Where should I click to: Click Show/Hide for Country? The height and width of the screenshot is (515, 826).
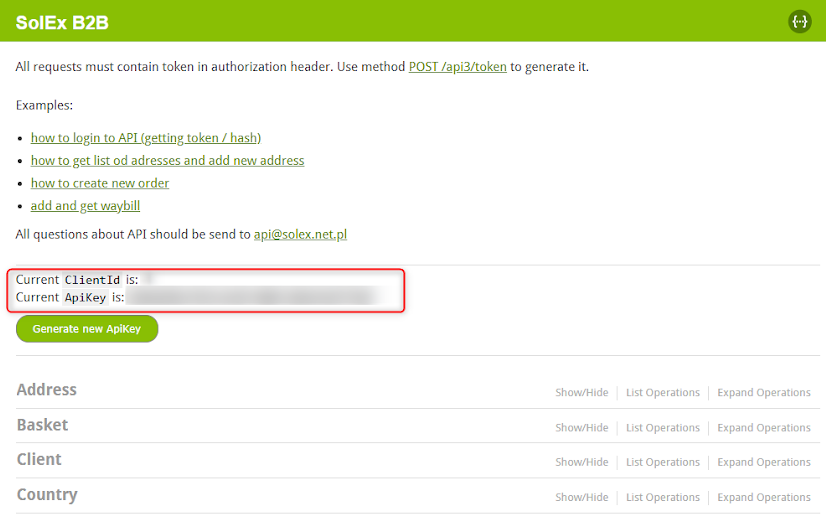(582, 497)
